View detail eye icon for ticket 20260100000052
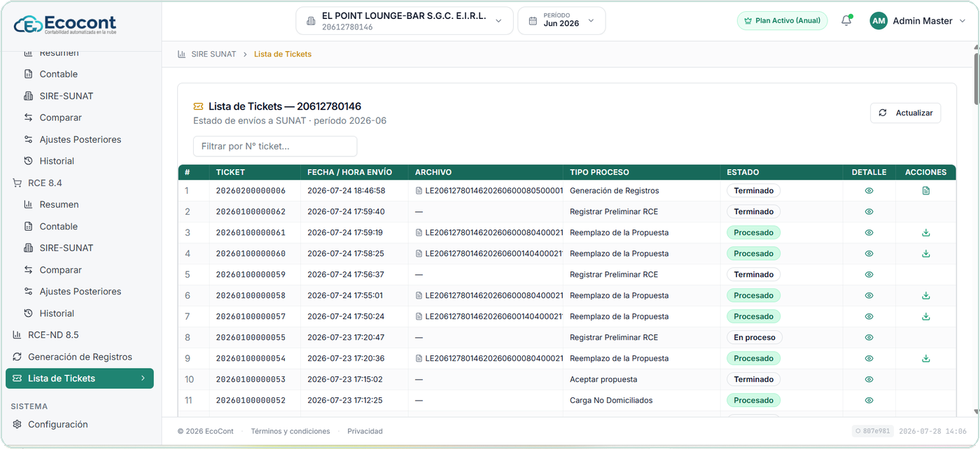This screenshot has width=980, height=449. (x=869, y=400)
